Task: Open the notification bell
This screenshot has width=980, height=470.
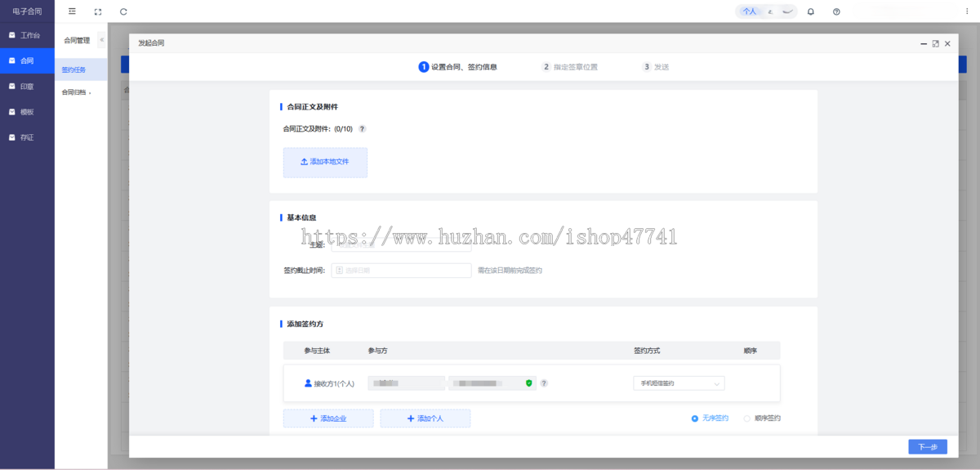Action: click(811, 11)
